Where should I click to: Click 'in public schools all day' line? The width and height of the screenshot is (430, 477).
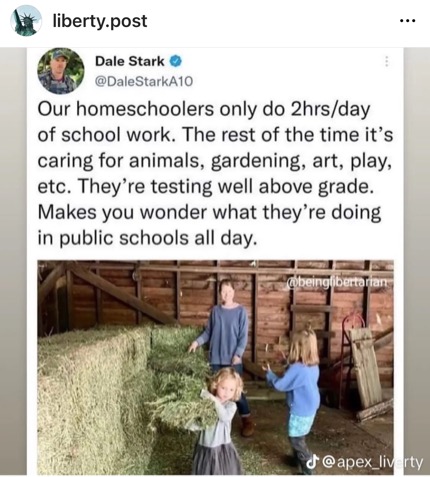(x=148, y=238)
